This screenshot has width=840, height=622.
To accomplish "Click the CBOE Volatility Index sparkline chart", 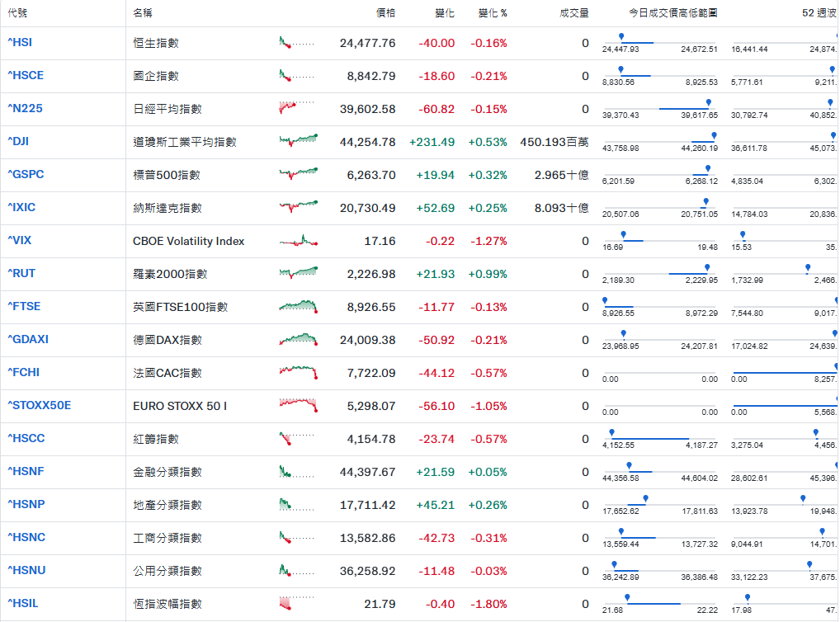I will [298, 241].
